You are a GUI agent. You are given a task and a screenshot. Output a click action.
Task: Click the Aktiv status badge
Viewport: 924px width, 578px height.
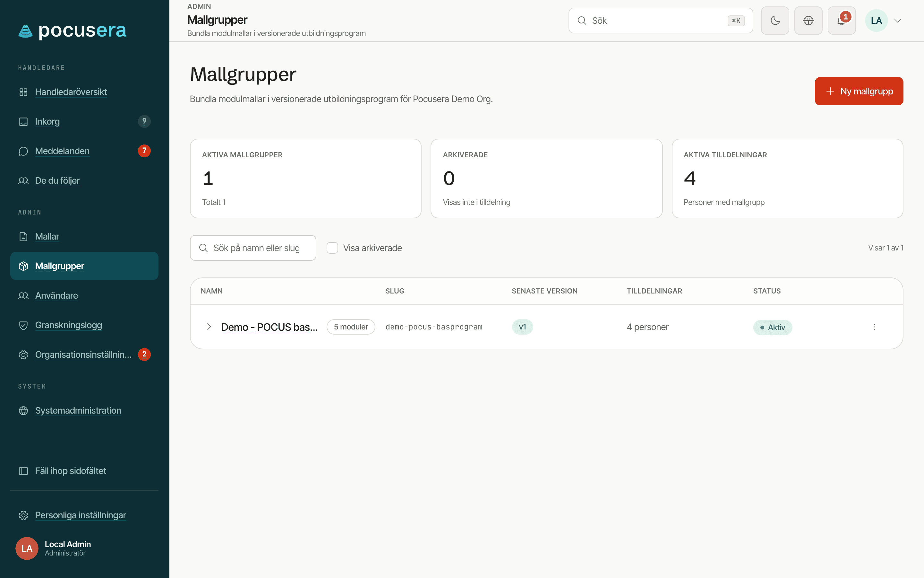[773, 327]
